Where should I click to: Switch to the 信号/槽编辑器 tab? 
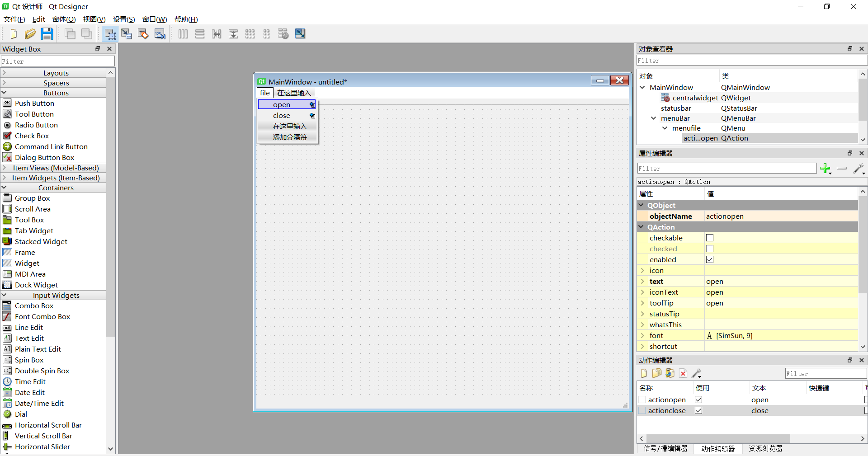coord(665,448)
